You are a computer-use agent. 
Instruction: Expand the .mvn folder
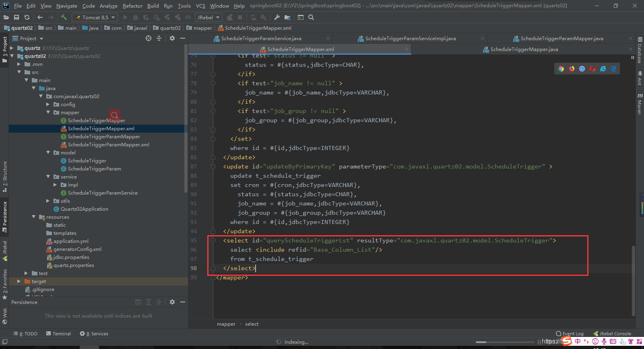pyautogui.click(x=19, y=64)
